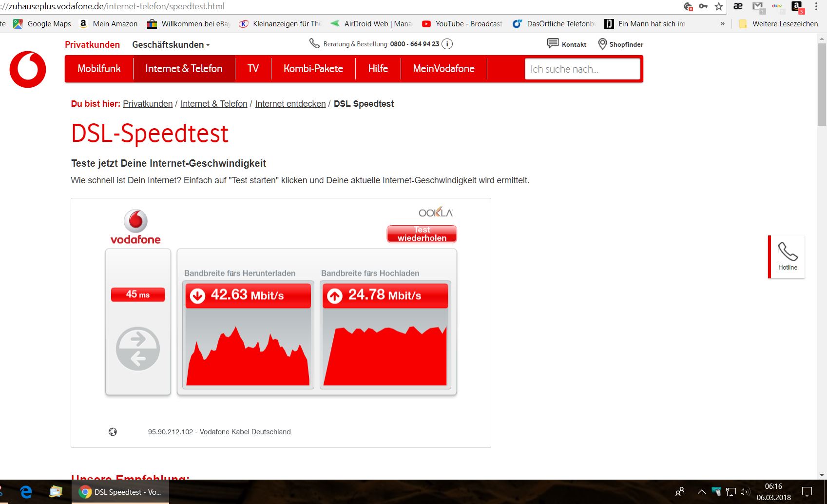Click the keyboard and mouse tray icon

(716, 491)
